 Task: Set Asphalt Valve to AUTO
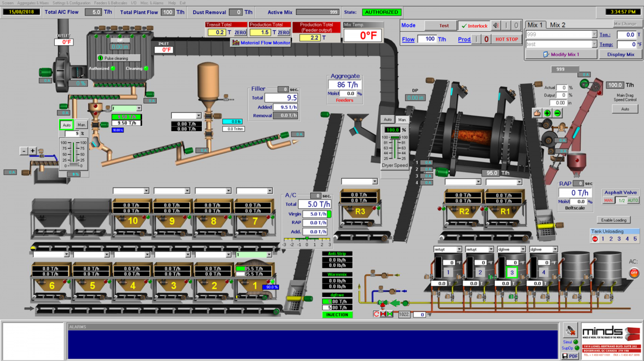pos(633,200)
